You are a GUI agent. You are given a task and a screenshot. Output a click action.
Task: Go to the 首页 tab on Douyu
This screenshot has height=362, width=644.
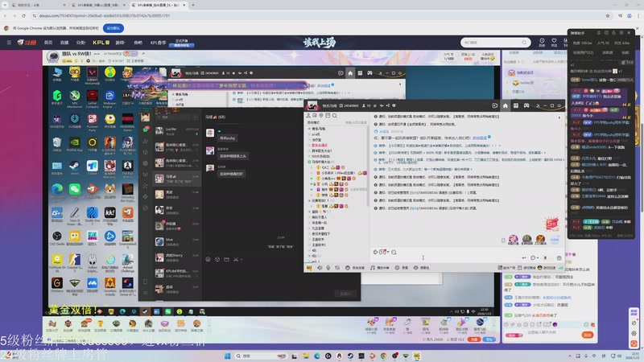48,43
